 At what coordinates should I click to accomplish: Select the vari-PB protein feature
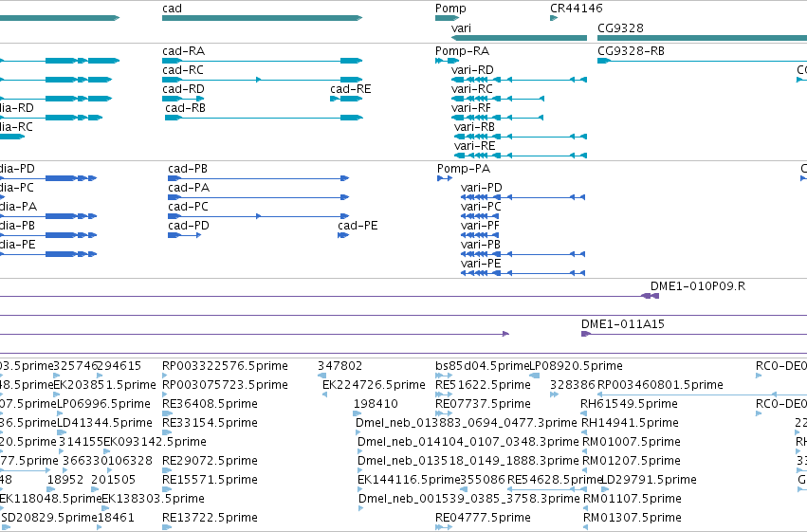(523, 253)
